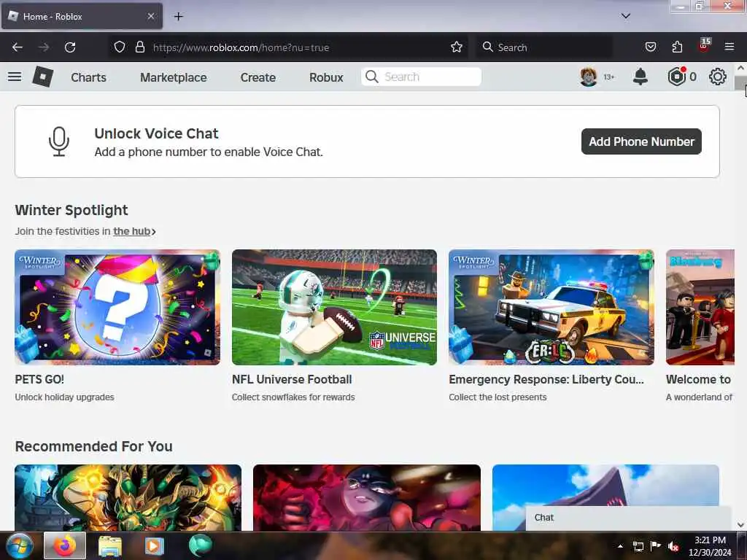The width and height of the screenshot is (747, 560).
Task: Open the Robux menu item
Action: 326,77
